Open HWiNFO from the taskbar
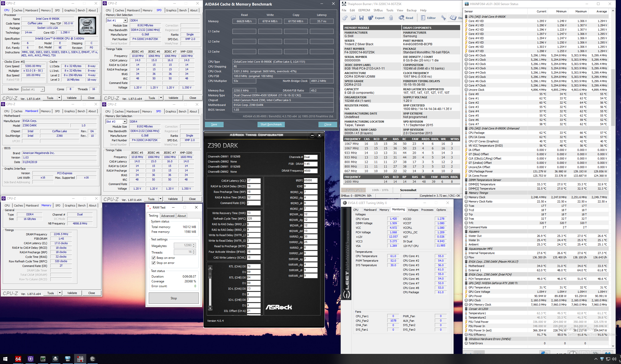This screenshot has width=621, height=364. tap(68, 359)
